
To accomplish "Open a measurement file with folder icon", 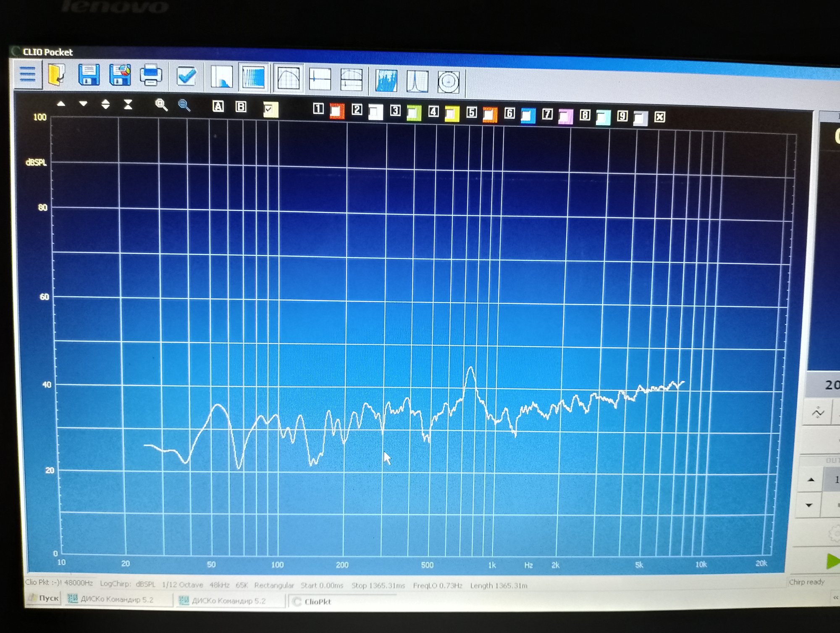I will tap(57, 74).
